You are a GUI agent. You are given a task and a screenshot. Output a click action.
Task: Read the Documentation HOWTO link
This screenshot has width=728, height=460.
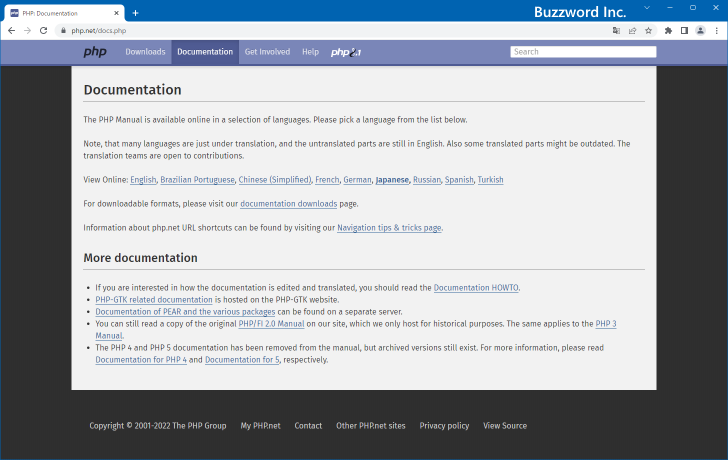[476, 288]
